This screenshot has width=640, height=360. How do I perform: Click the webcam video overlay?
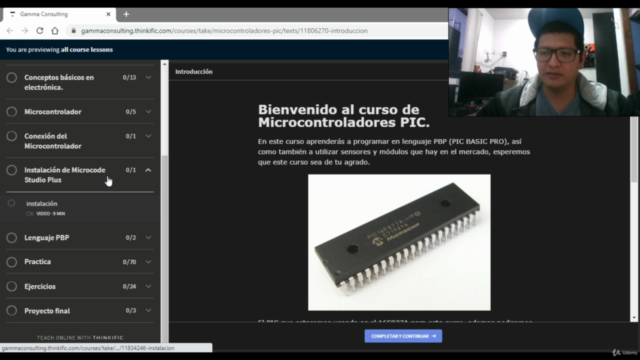(544, 62)
